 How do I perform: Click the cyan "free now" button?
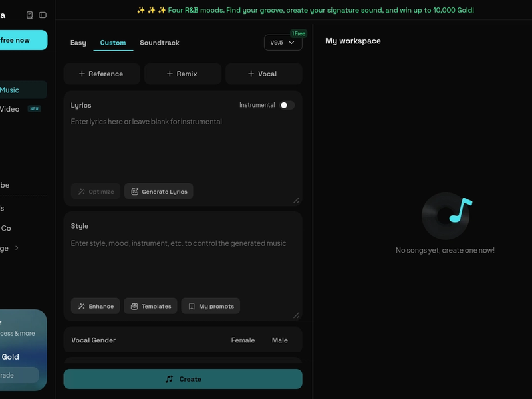pos(23,40)
